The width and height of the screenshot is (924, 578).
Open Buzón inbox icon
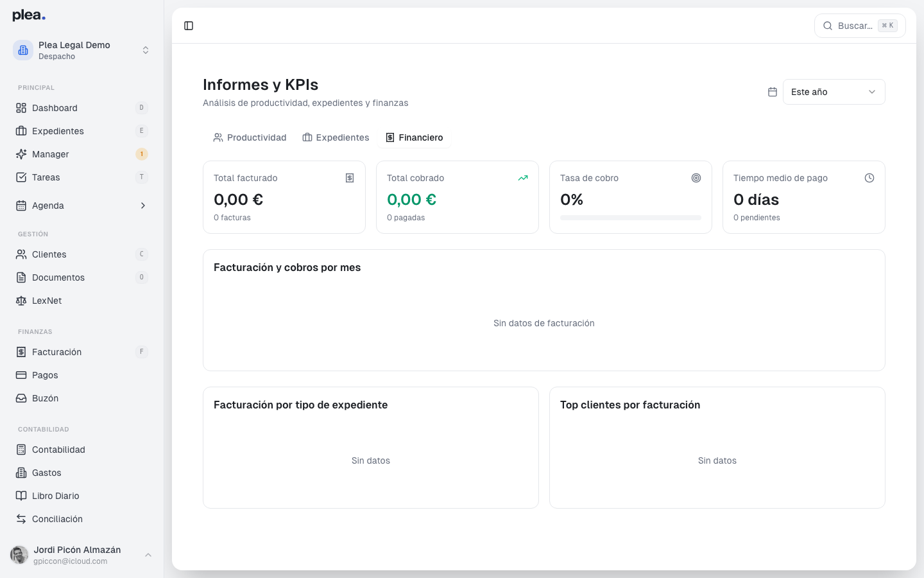coord(21,398)
